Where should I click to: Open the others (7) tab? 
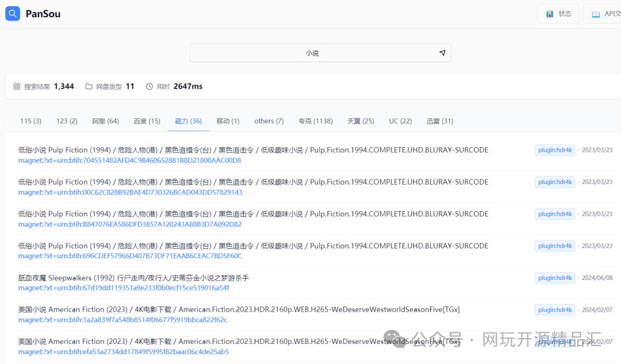click(x=269, y=121)
